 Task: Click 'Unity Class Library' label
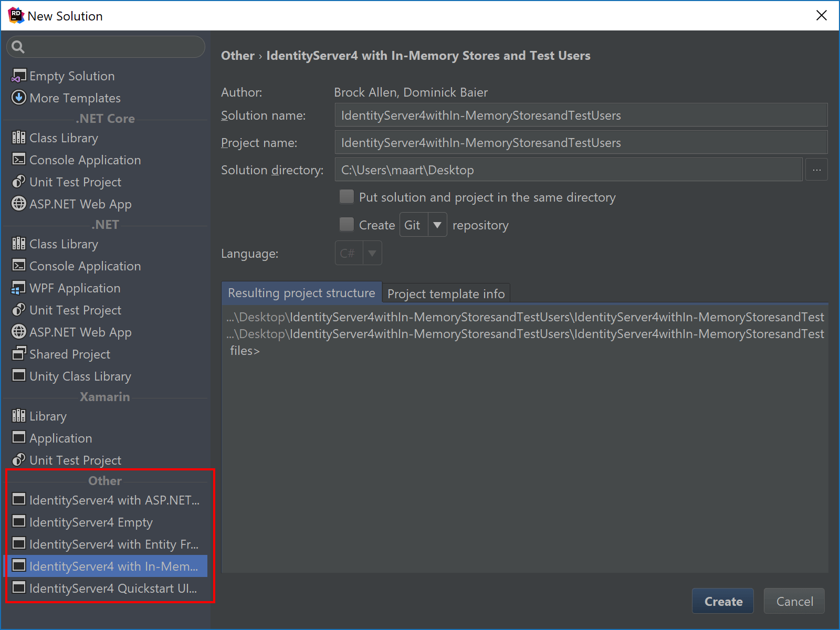tap(80, 376)
